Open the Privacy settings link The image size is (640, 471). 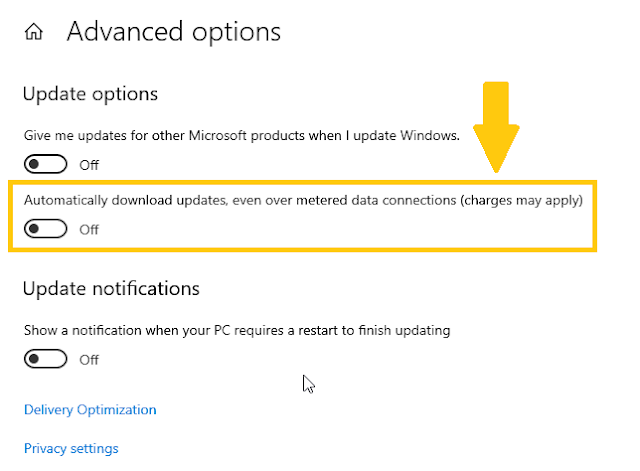click(x=71, y=449)
